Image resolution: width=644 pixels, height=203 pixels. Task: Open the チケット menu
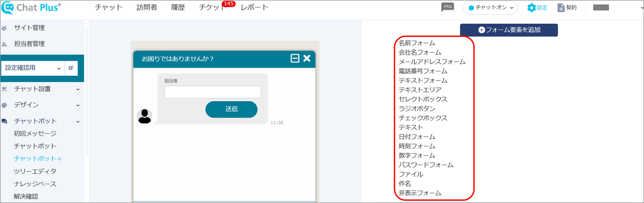tap(212, 7)
